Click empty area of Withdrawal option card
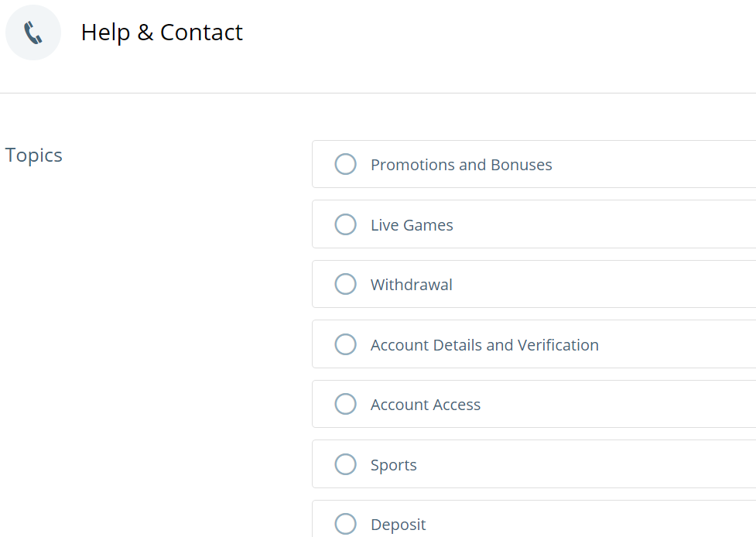 (603, 284)
